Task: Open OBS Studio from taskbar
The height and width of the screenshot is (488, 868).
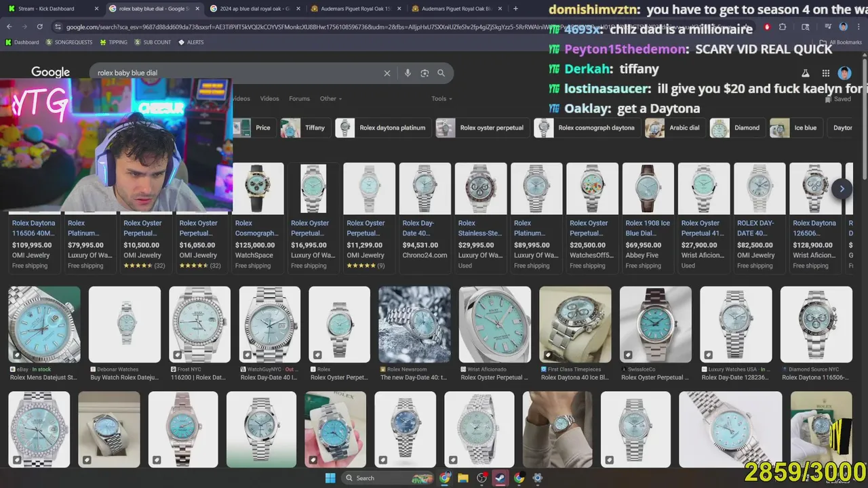Action: pos(482,478)
